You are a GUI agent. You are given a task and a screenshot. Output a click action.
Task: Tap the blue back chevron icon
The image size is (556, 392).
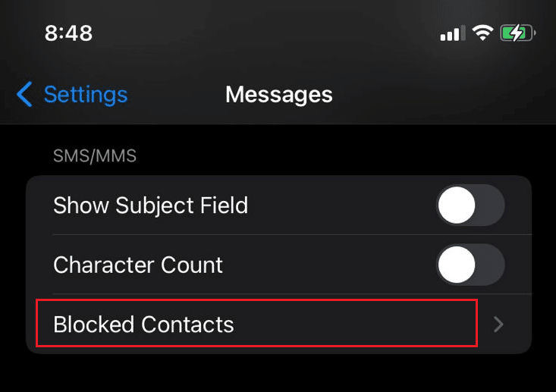click(24, 94)
